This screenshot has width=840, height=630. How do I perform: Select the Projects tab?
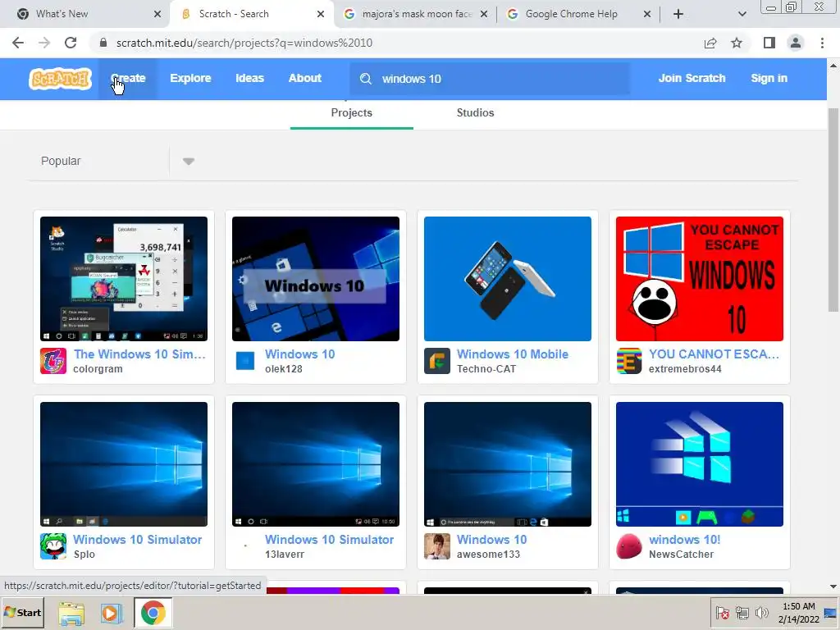coord(351,113)
